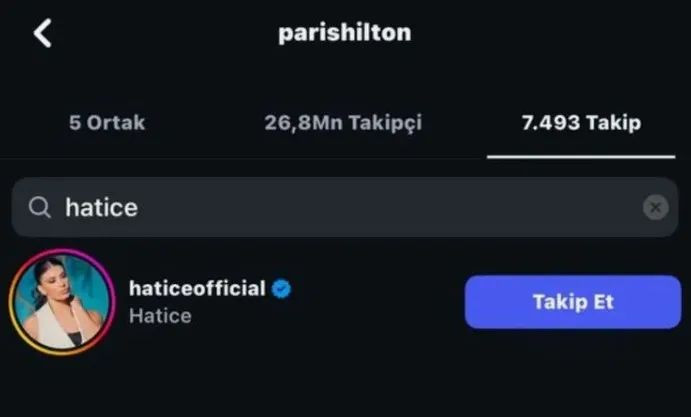This screenshot has height=417, width=691.
Task: Click the blue verified badge
Action: tap(282, 289)
